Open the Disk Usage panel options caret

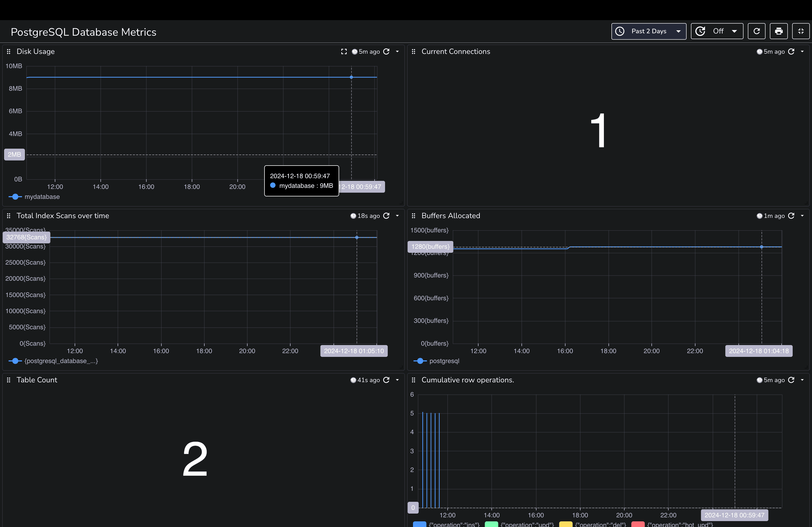397,52
